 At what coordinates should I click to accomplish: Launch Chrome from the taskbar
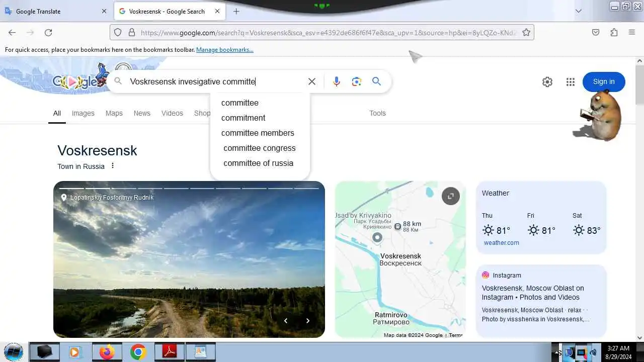pyautogui.click(x=138, y=352)
